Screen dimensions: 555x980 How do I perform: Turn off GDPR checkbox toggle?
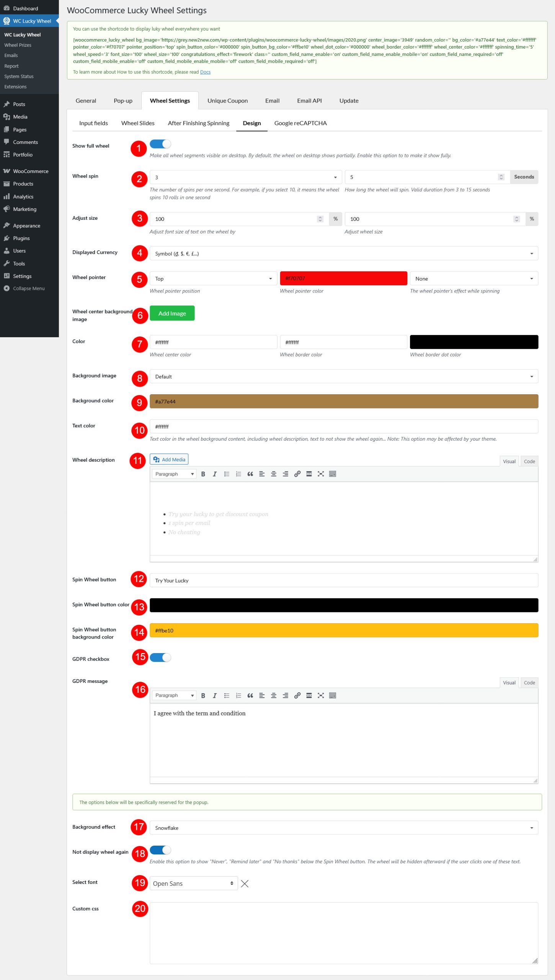(x=160, y=658)
